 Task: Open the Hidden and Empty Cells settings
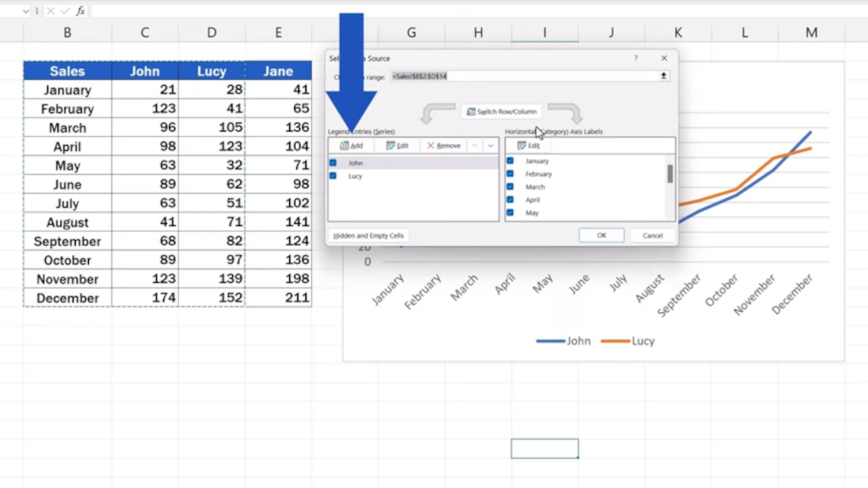click(x=368, y=236)
